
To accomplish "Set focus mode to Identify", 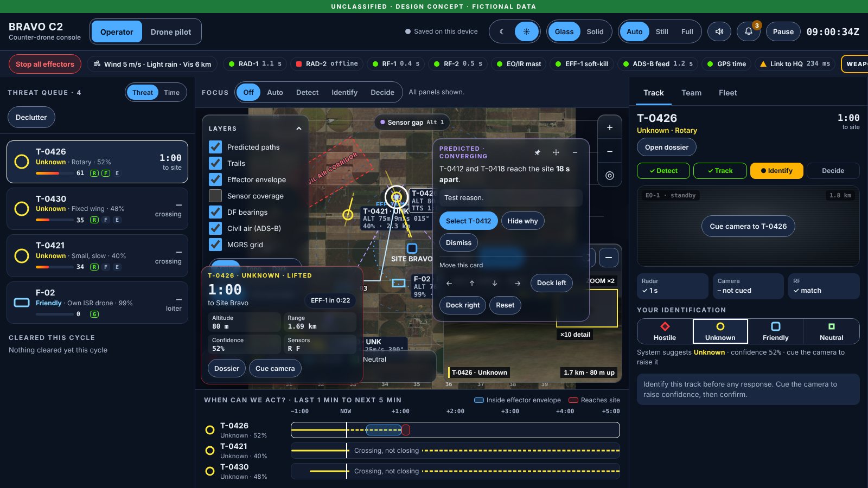I will point(344,92).
